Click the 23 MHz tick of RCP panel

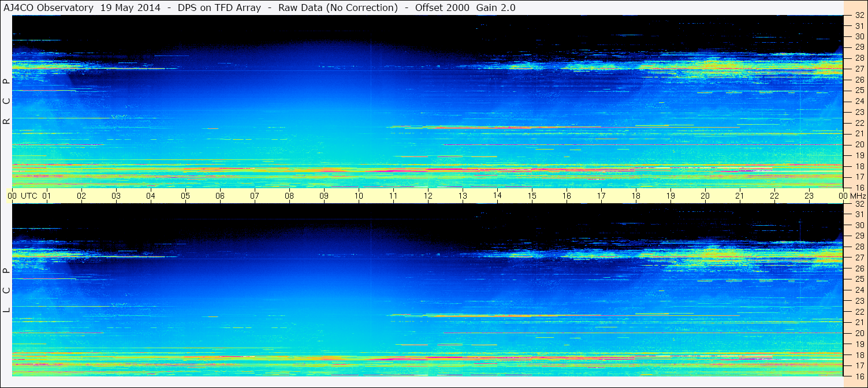(x=859, y=112)
